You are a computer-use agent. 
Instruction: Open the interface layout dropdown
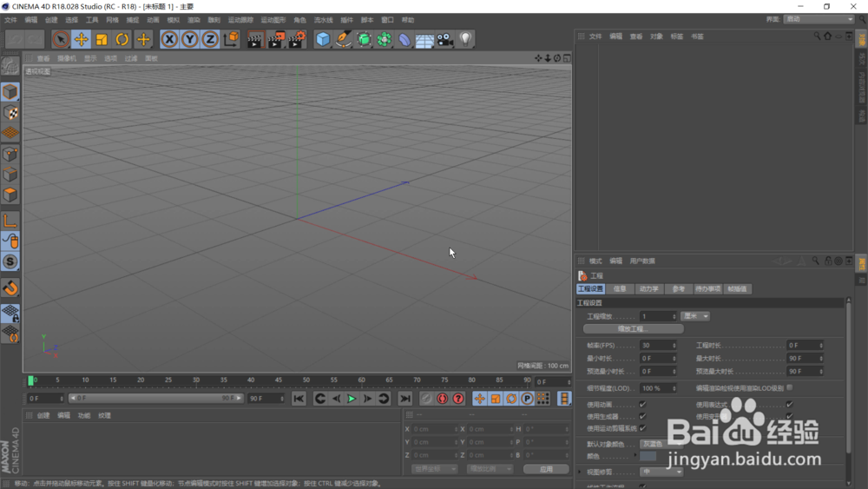coord(819,19)
